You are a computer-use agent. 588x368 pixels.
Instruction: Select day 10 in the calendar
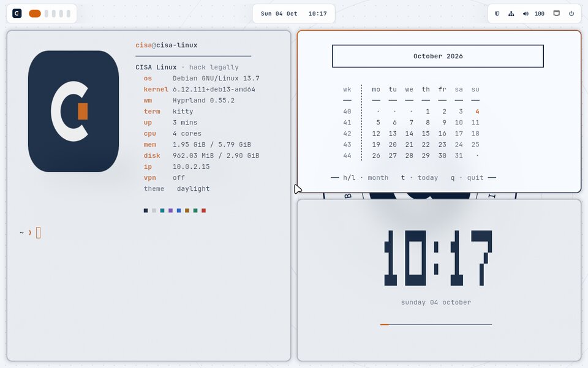pyautogui.click(x=459, y=123)
